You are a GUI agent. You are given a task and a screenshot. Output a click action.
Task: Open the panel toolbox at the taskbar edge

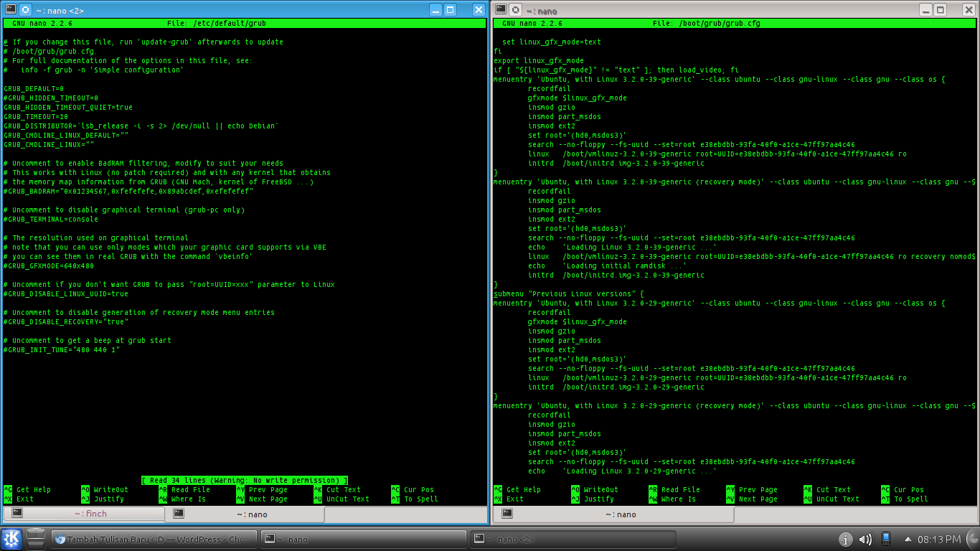click(972, 539)
